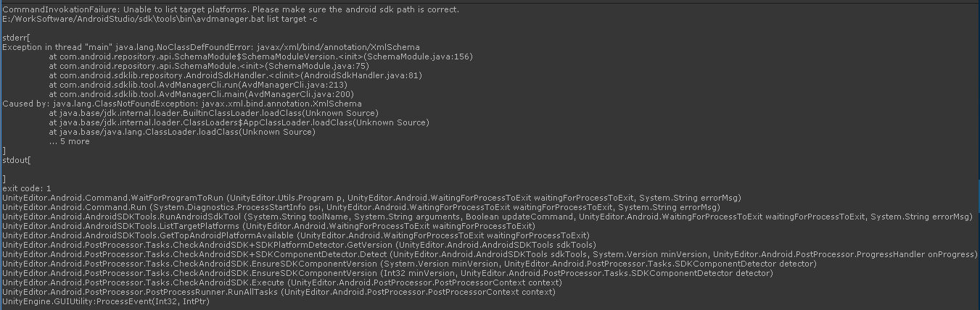Click the '... 5 more' line
The height and width of the screenshot is (310, 980).
coord(70,141)
